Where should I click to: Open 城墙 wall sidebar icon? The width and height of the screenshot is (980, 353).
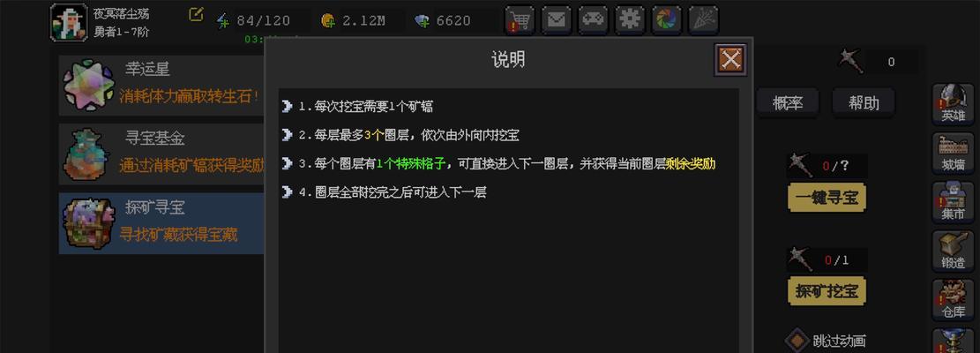coord(954,153)
